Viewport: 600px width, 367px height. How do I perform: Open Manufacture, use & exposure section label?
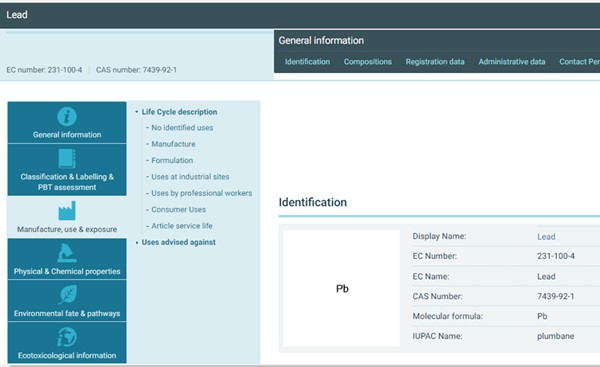click(67, 229)
